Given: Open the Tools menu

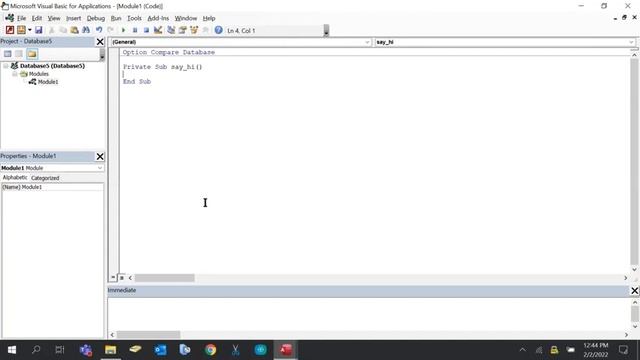Looking at the screenshot, I should point(134,18).
